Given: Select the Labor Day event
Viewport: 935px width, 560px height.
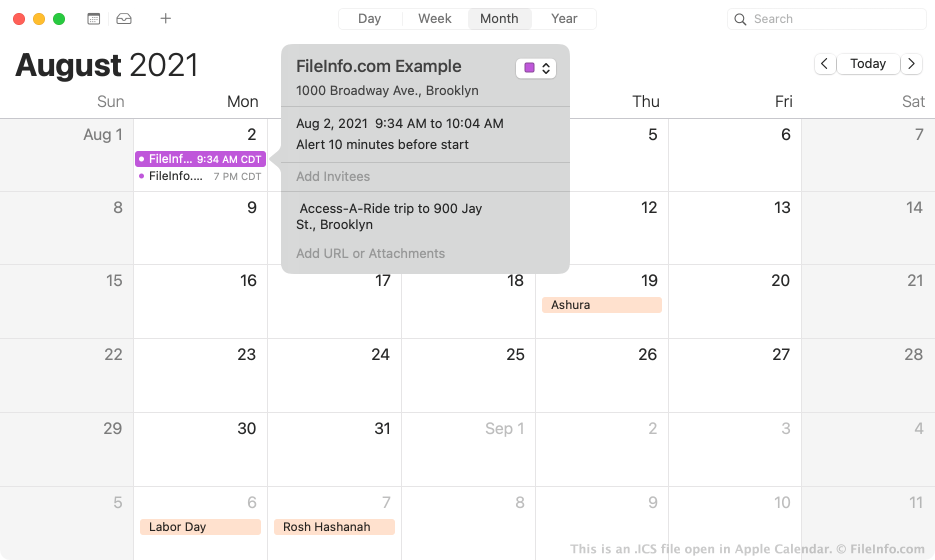Looking at the screenshot, I should (x=200, y=527).
